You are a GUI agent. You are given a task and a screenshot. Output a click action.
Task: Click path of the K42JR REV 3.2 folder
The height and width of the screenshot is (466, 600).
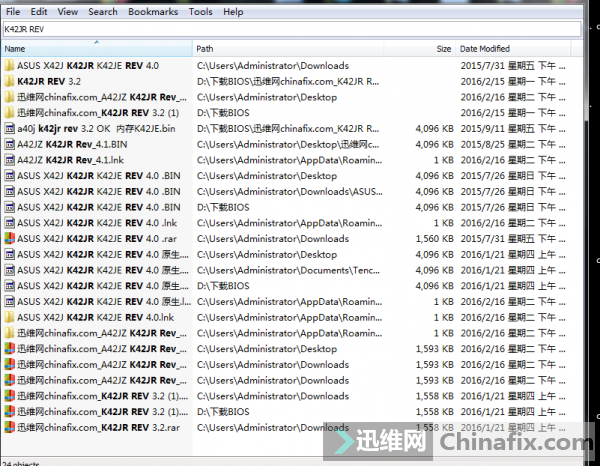click(288, 81)
